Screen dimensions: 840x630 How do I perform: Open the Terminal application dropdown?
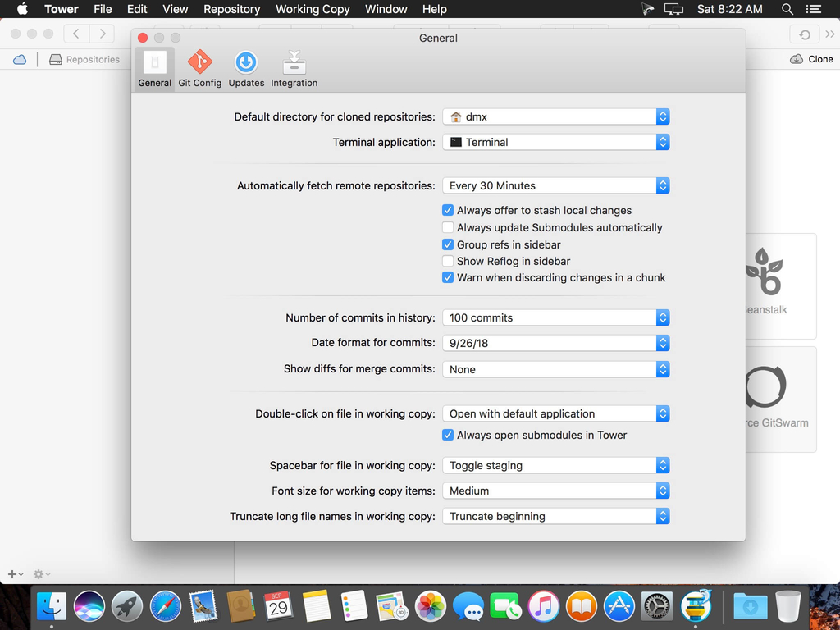pos(556,142)
